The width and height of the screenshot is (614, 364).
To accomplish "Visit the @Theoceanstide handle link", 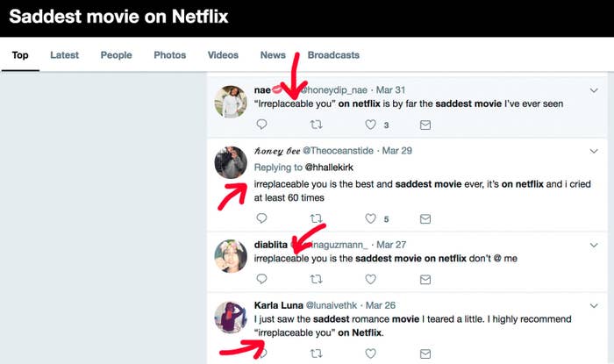I will click(x=338, y=151).
